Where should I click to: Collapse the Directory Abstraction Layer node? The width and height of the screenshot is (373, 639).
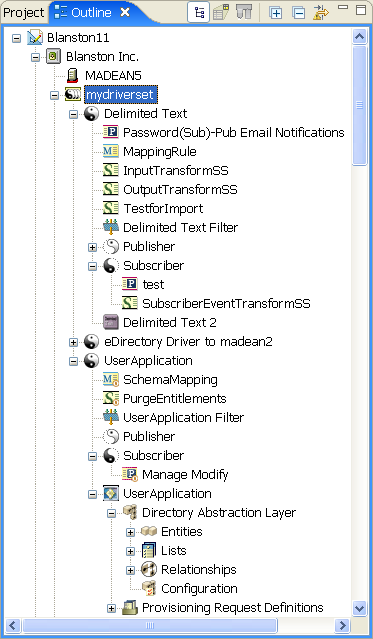click(111, 513)
